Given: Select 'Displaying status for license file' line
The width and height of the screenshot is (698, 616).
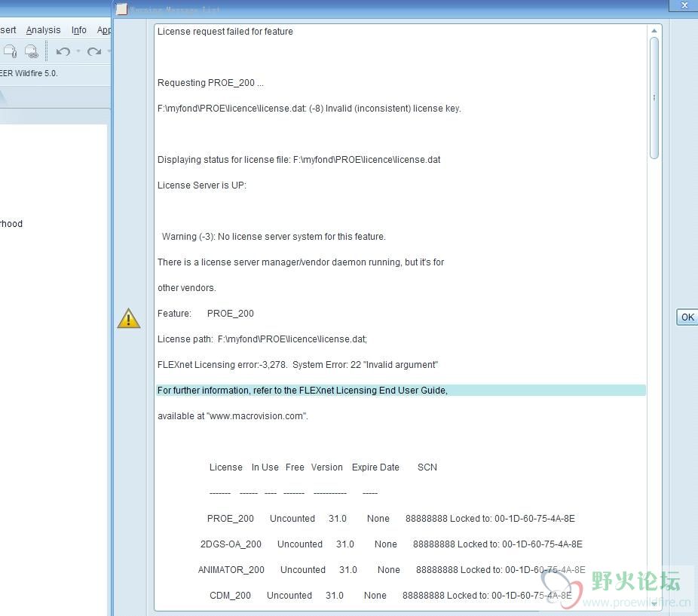Looking at the screenshot, I should 401,160.
